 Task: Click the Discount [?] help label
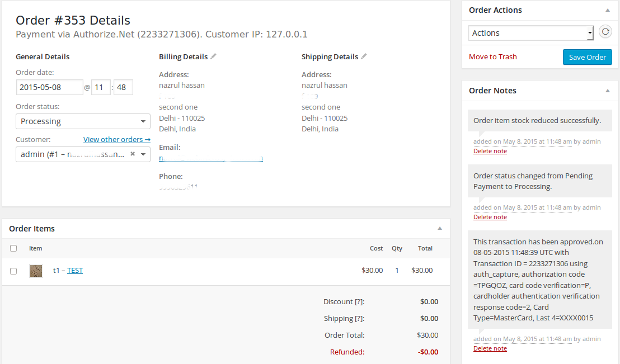[344, 301]
